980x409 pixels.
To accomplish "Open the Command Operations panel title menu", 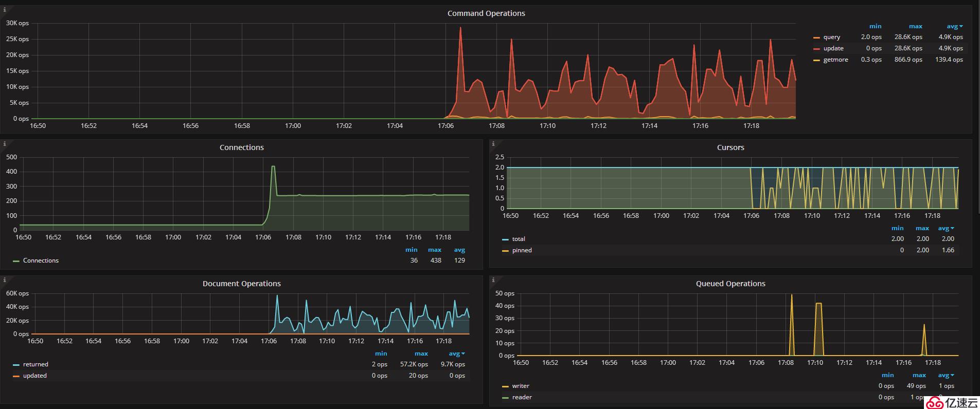I will [x=486, y=13].
